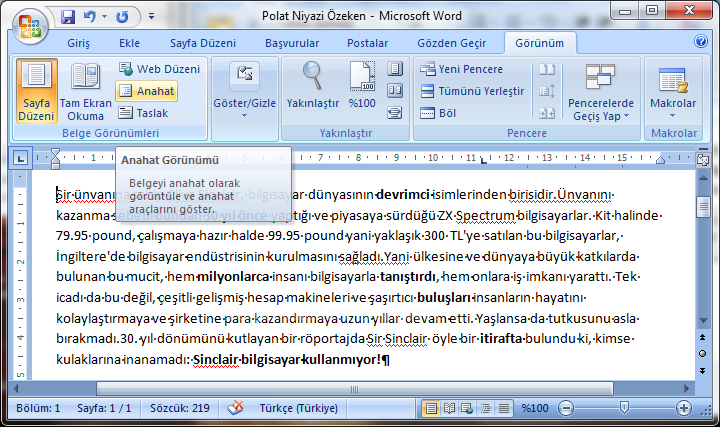Customize the Quick Access Toolbar dropdown
720x427 pixels.
point(152,17)
